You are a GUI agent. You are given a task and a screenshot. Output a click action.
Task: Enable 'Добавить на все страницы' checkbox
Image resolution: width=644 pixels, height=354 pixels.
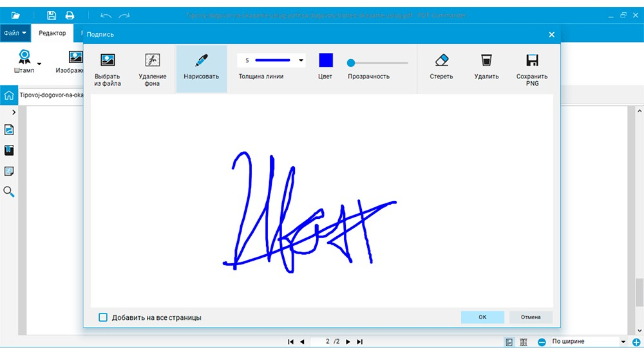pyautogui.click(x=103, y=317)
